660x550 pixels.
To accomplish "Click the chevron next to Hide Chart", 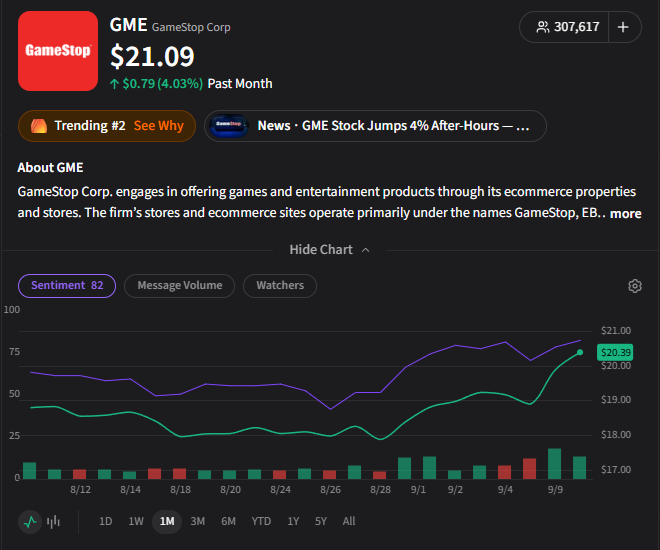I will point(366,250).
